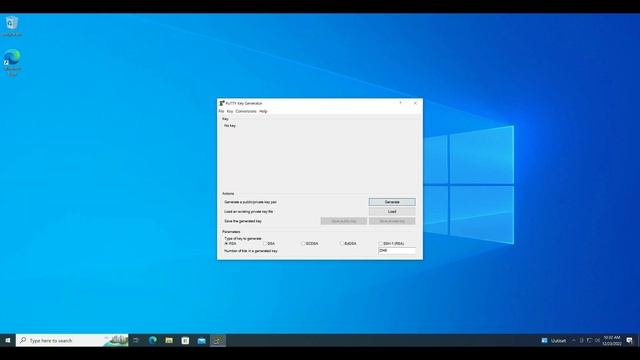
Task: Select the EdDSA key type
Action: coord(348,243)
